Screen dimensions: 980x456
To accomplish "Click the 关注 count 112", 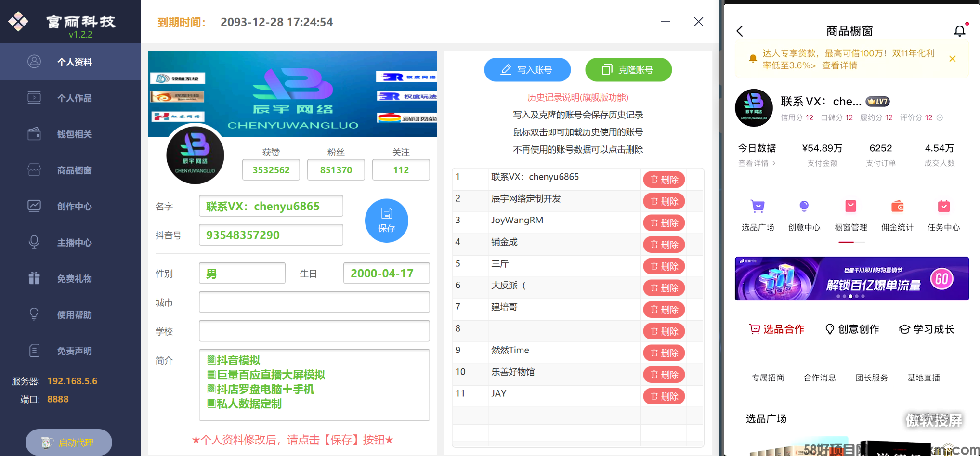I will 401,170.
